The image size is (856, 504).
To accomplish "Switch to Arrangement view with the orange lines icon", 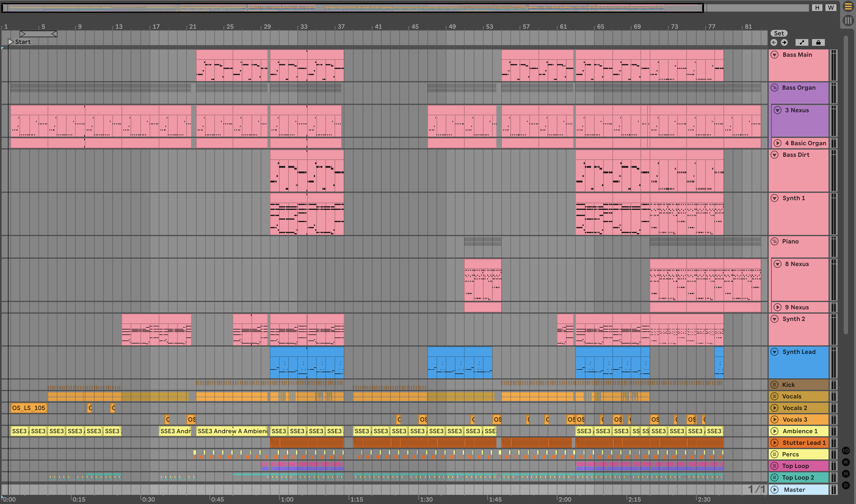I will click(848, 7).
